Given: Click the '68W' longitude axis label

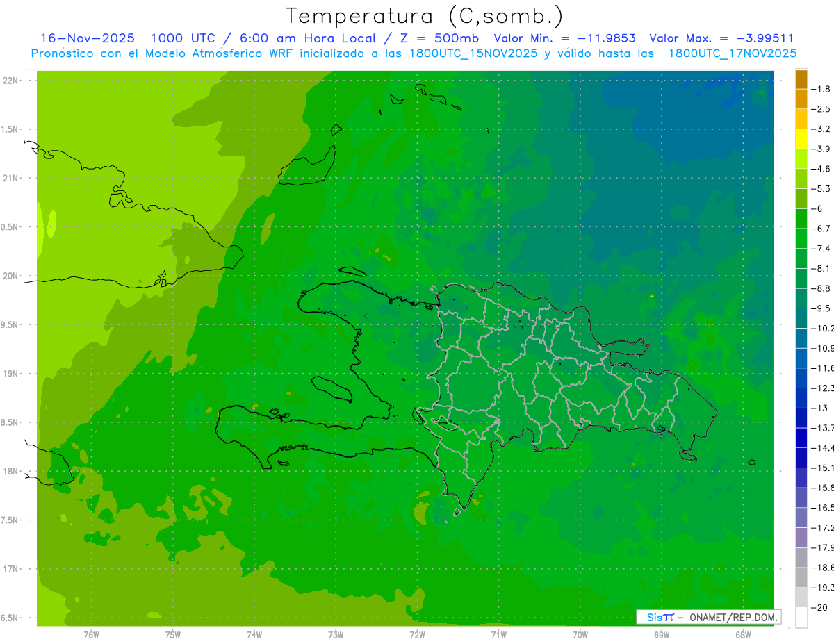Looking at the screenshot, I should [743, 634].
